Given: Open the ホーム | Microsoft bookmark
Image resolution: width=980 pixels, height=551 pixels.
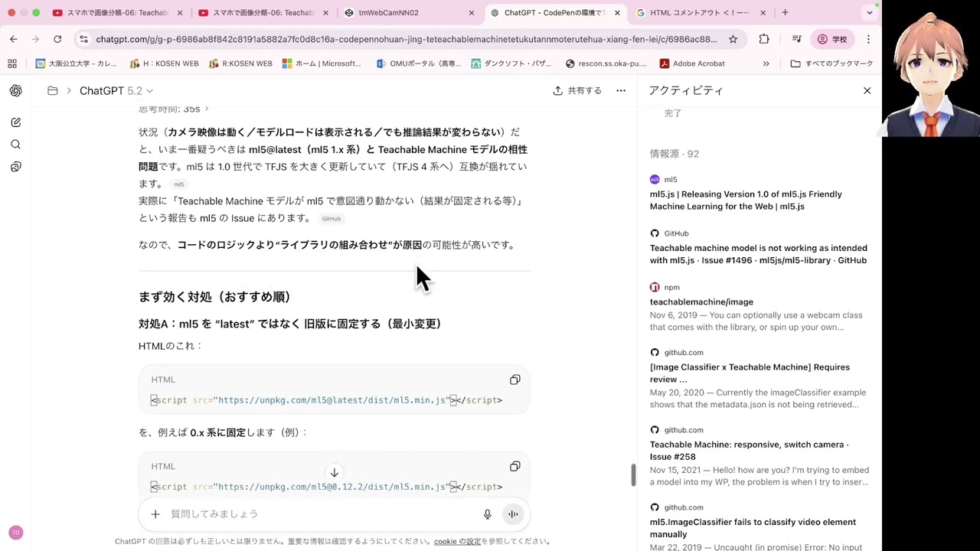Looking at the screenshot, I should tap(322, 64).
